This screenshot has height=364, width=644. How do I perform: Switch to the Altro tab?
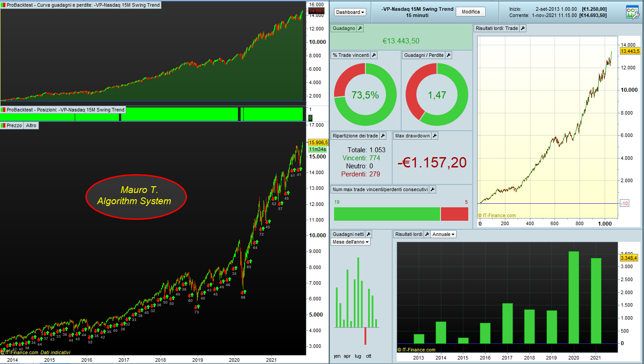[31, 125]
